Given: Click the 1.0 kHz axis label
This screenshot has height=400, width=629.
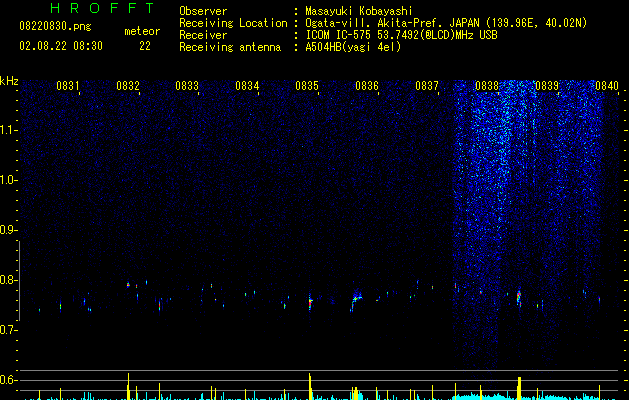Looking at the screenshot, I should click(8, 180).
